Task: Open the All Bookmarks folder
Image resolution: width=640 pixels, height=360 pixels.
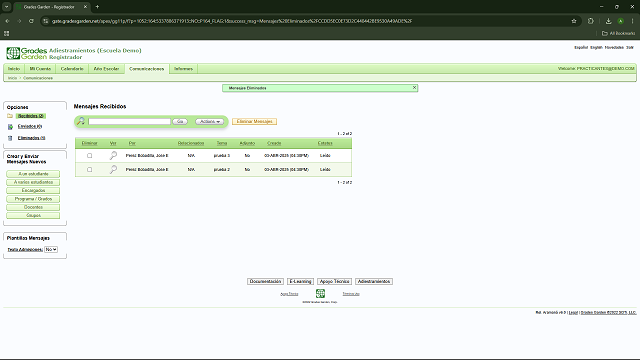Action: click(x=618, y=33)
